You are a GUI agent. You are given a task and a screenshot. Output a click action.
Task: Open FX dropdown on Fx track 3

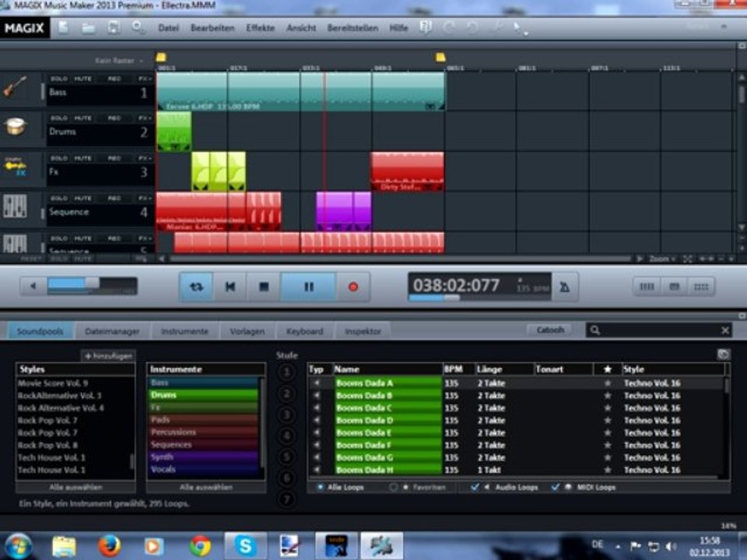pos(145,158)
